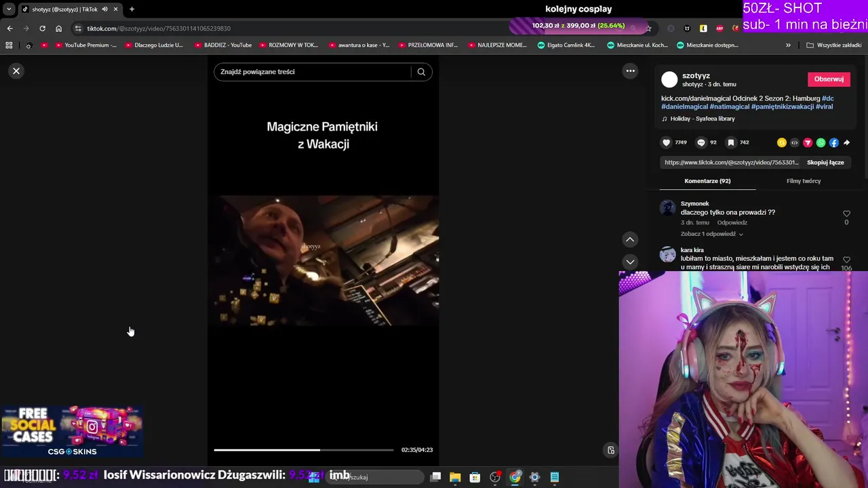Open the 'Dlaczego Ludzie U...' bookmark
Viewport: 868px width, 488px height.
(153, 45)
